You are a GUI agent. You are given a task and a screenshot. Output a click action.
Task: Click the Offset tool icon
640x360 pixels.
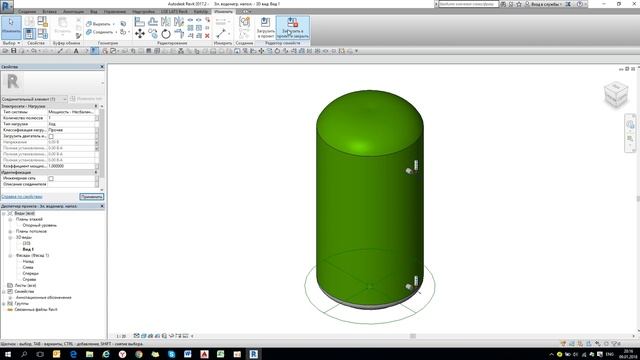click(153, 22)
